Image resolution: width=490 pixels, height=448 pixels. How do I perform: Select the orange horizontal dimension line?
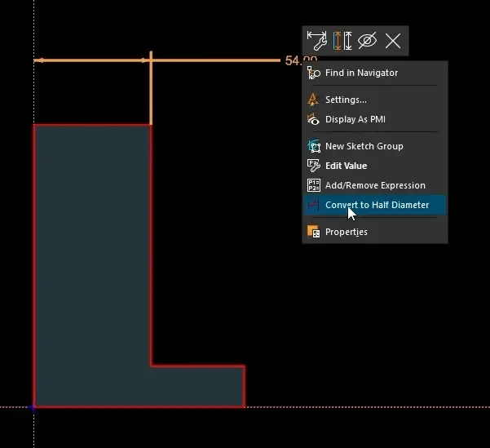point(215,60)
